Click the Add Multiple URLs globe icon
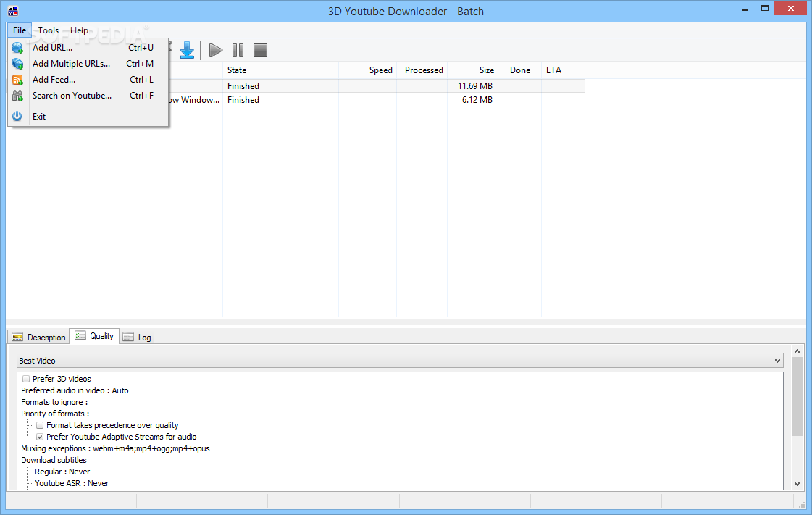Viewport: 812px width, 515px height. click(17, 64)
